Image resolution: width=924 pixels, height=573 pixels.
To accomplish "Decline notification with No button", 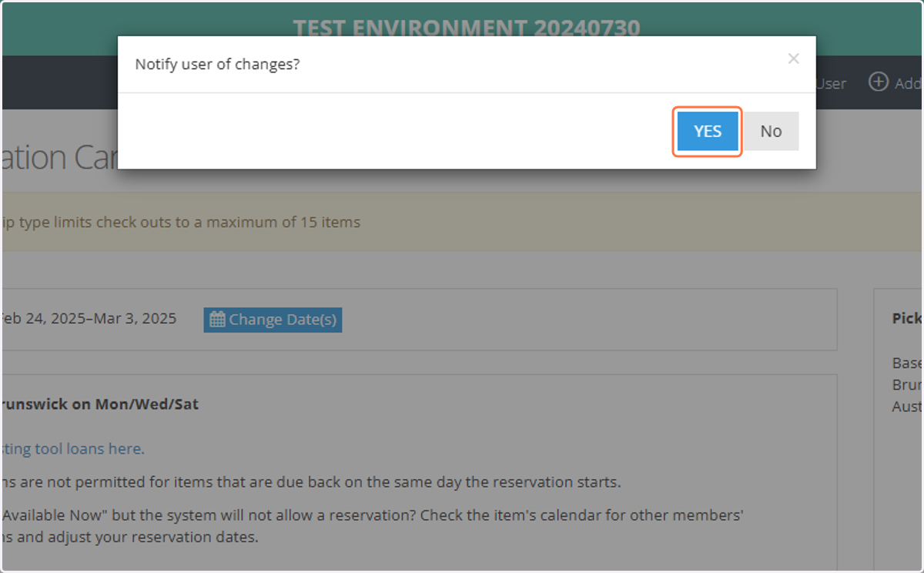I will coord(771,131).
